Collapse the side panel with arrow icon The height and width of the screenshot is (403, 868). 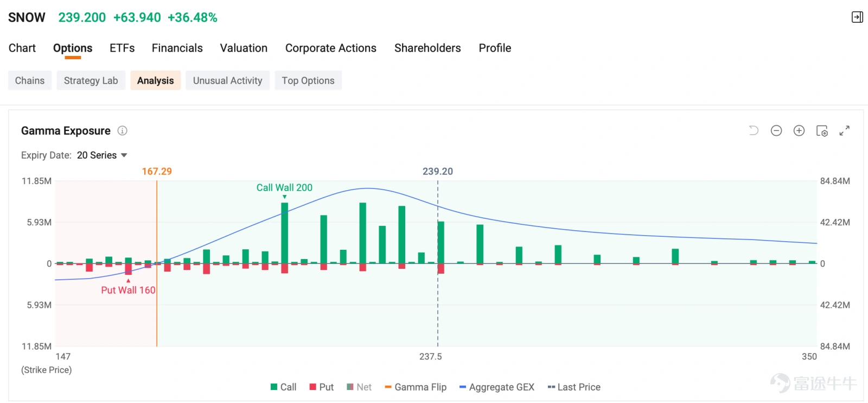pyautogui.click(x=857, y=17)
